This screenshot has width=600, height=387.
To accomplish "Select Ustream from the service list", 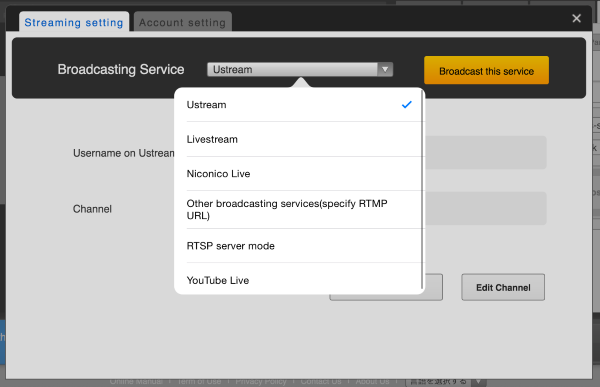I will click(x=299, y=105).
